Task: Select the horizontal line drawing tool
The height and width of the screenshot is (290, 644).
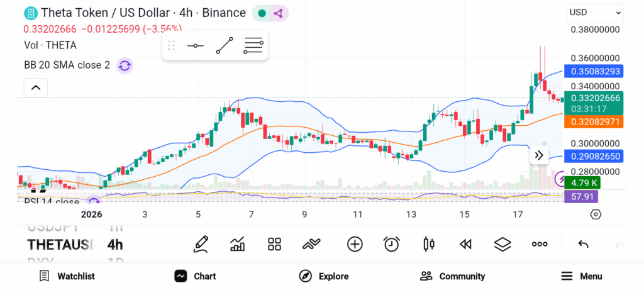Action: (195, 46)
